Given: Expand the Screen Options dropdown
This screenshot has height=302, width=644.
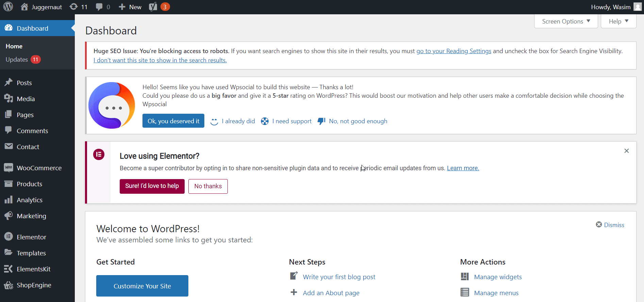Looking at the screenshot, I should 566,21.
